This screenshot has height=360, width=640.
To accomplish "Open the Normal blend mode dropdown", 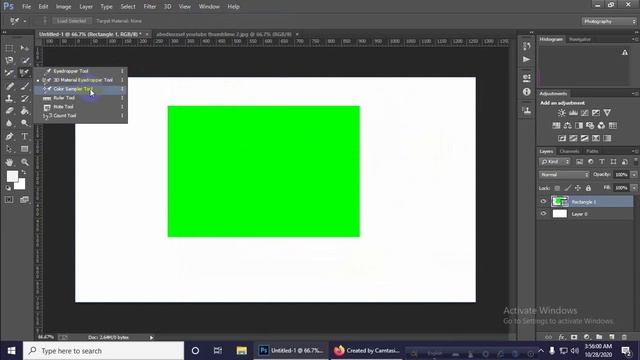I will [x=564, y=175].
